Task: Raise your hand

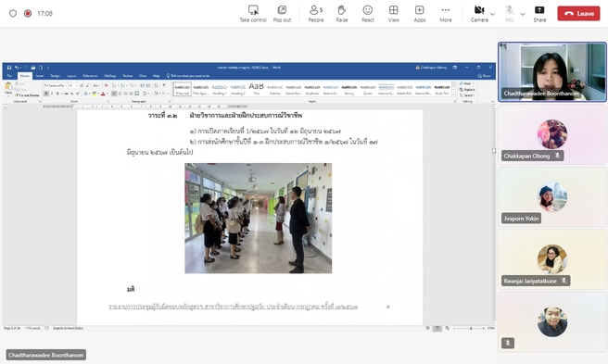Action: click(x=342, y=14)
